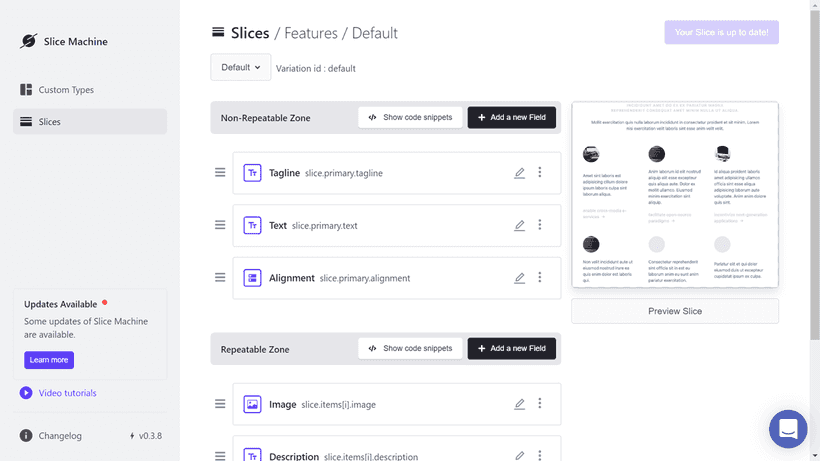
Task: Open Custom Types in the sidebar
Action: [x=66, y=90]
